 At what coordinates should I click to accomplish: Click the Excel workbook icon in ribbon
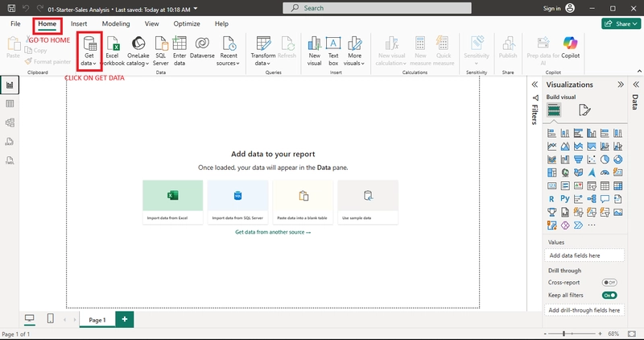(112, 51)
